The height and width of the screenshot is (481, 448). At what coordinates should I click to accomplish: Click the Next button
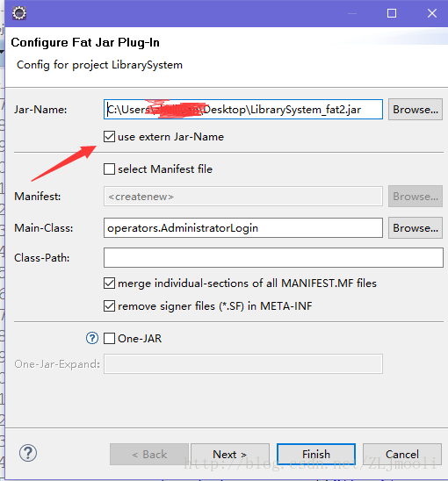[230, 454]
